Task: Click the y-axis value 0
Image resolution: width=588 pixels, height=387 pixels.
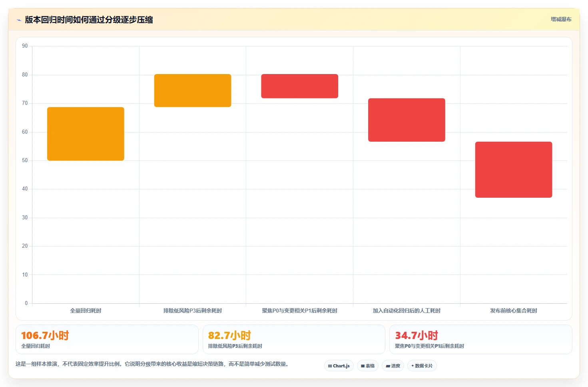Action: 26,303
